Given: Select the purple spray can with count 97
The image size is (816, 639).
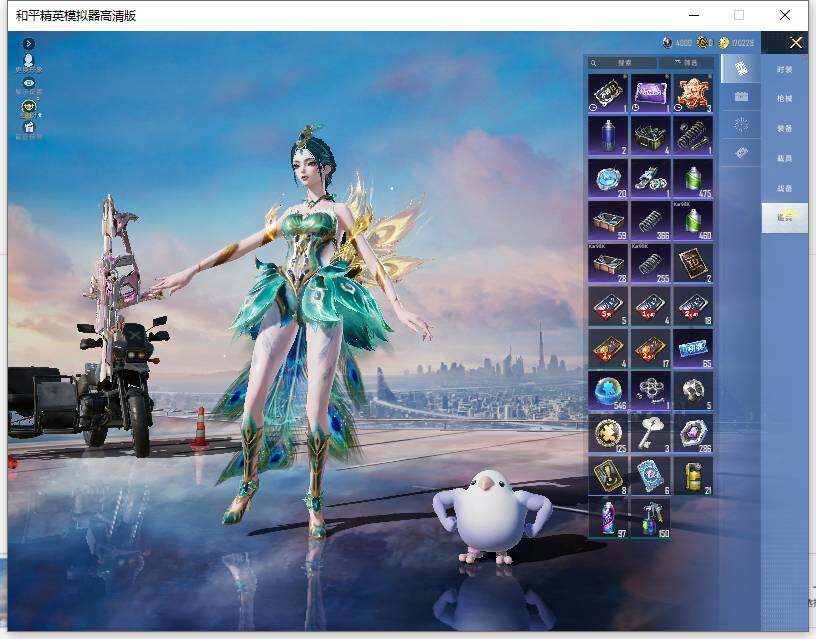Looking at the screenshot, I should point(608,519).
